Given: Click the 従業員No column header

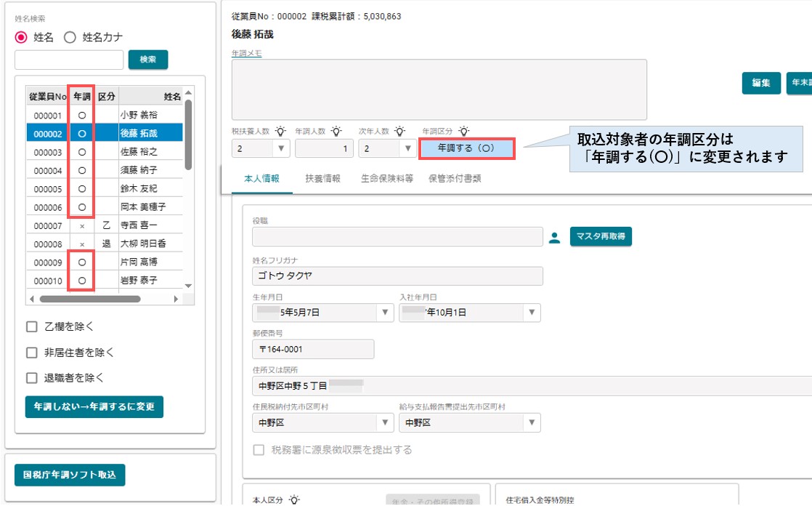Looking at the screenshot, I should coord(48,97).
